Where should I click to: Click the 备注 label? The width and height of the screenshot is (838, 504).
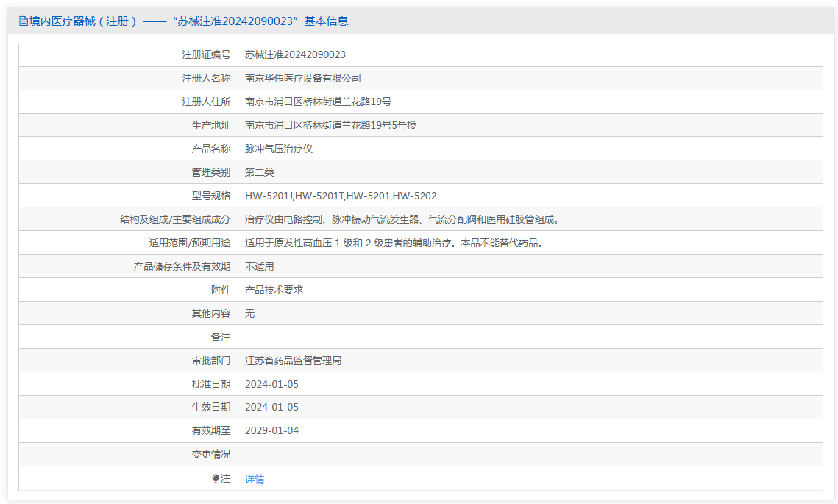tap(220, 337)
